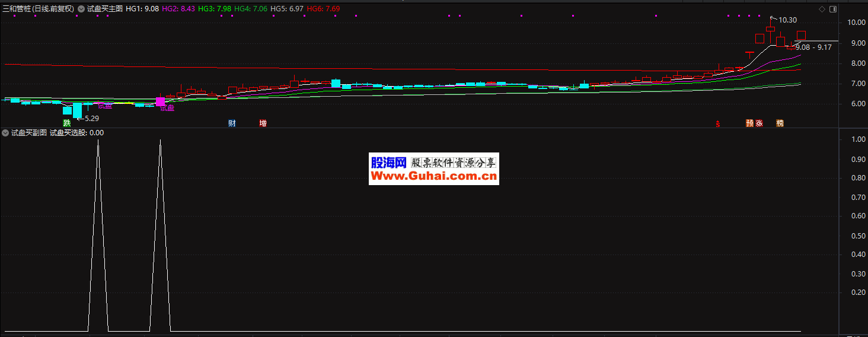Click the 5.29 low price label
The image size is (868, 337).
(93, 119)
